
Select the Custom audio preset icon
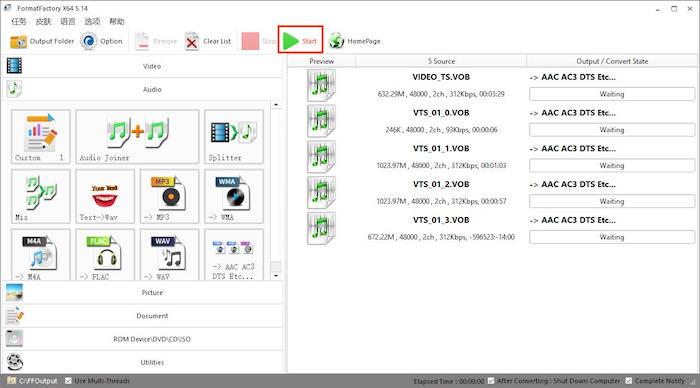pyautogui.click(x=41, y=137)
